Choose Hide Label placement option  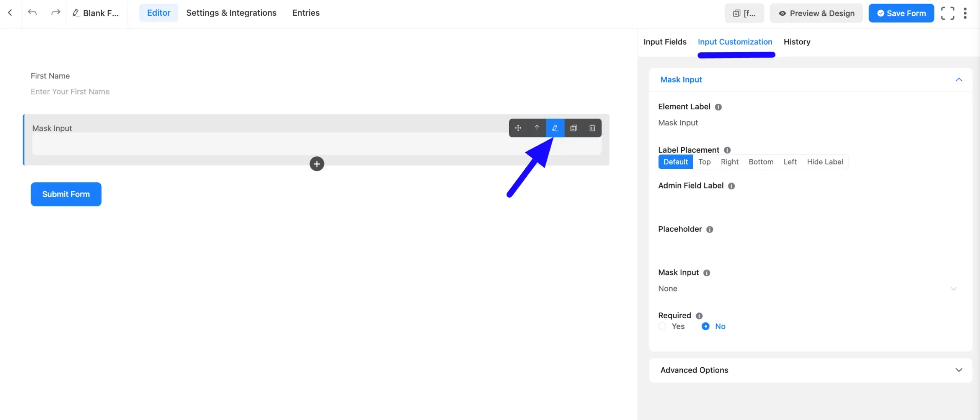point(825,162)
